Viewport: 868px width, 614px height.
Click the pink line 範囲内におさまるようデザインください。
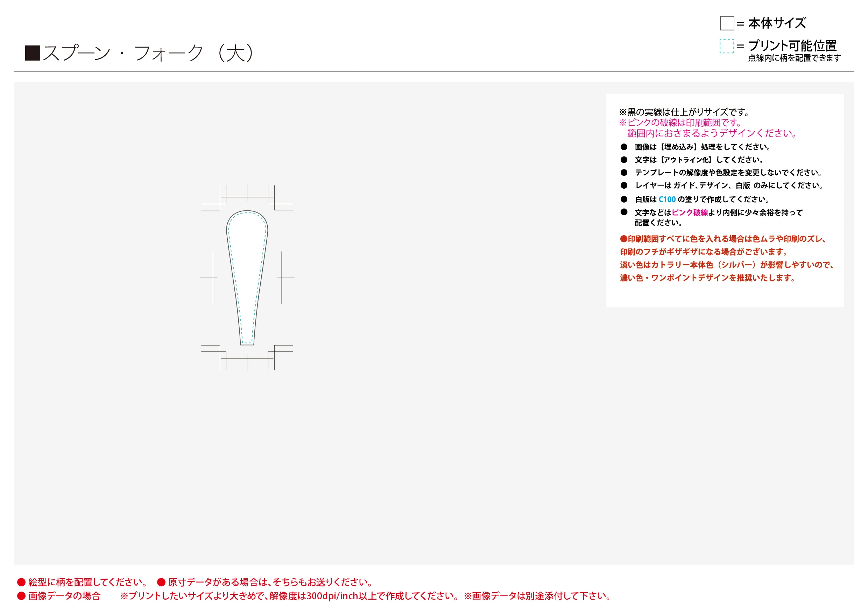[712, 133]
